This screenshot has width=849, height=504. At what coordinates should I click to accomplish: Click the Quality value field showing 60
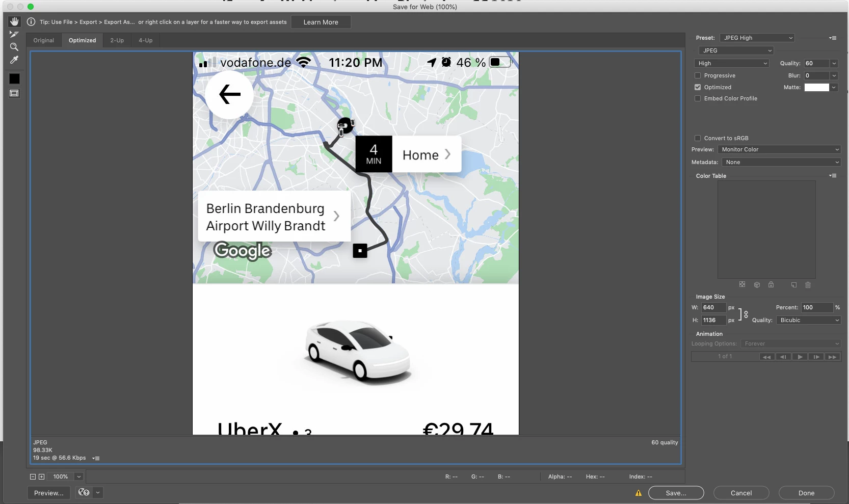tap(817, 63)
